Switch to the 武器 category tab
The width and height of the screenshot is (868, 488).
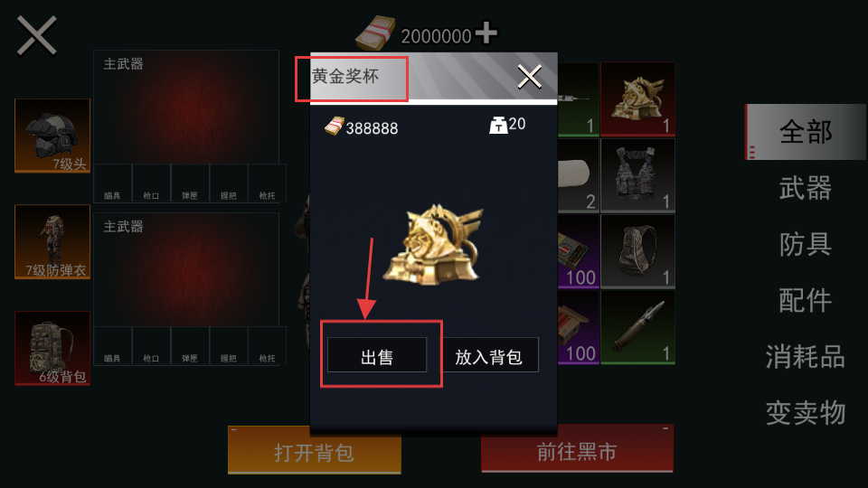pyautogui.click(x=806, y=188)
